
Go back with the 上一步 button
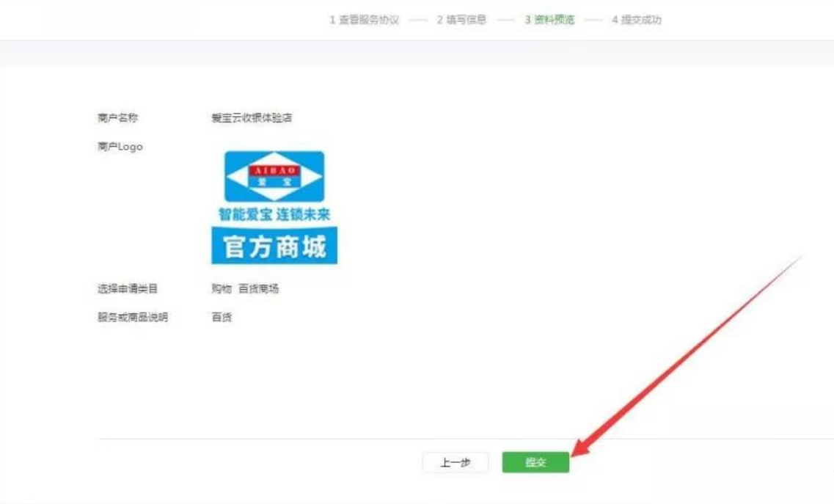click(x=456, y=462)
